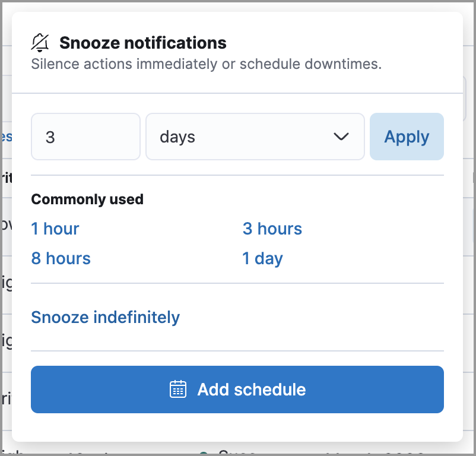The width and height of the screenshot is (476, 456).
Task: Click Apply to snooze for 3 days
Action: click(x=407, y=137)
